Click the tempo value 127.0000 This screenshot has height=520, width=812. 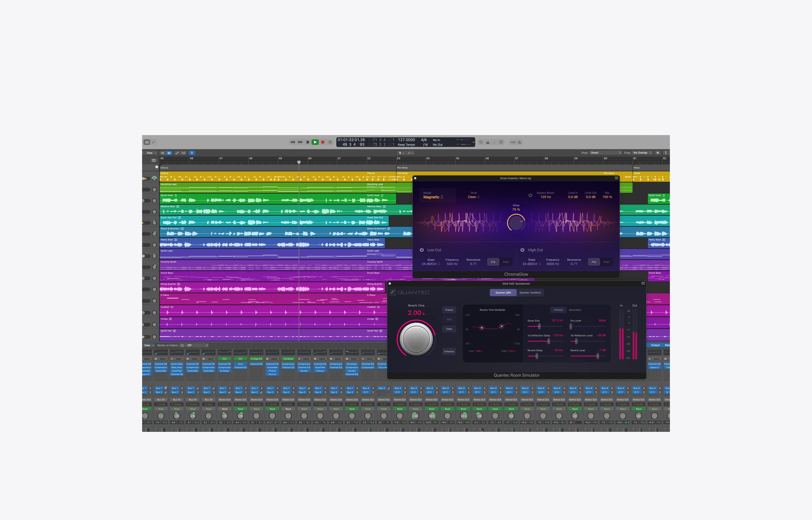[x=406, y=140]
